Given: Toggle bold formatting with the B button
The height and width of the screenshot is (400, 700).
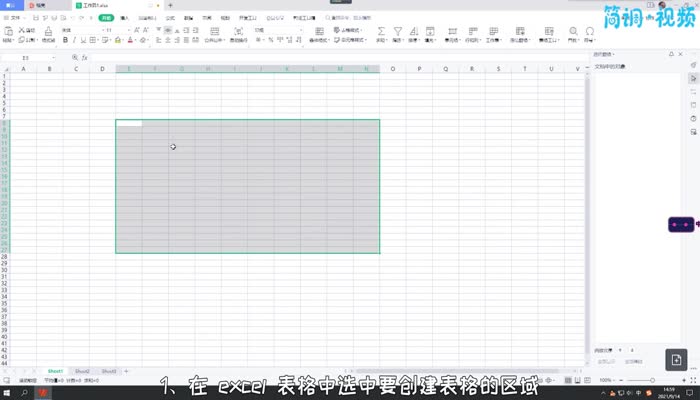Looking at the screenshot, I should 65,41.
